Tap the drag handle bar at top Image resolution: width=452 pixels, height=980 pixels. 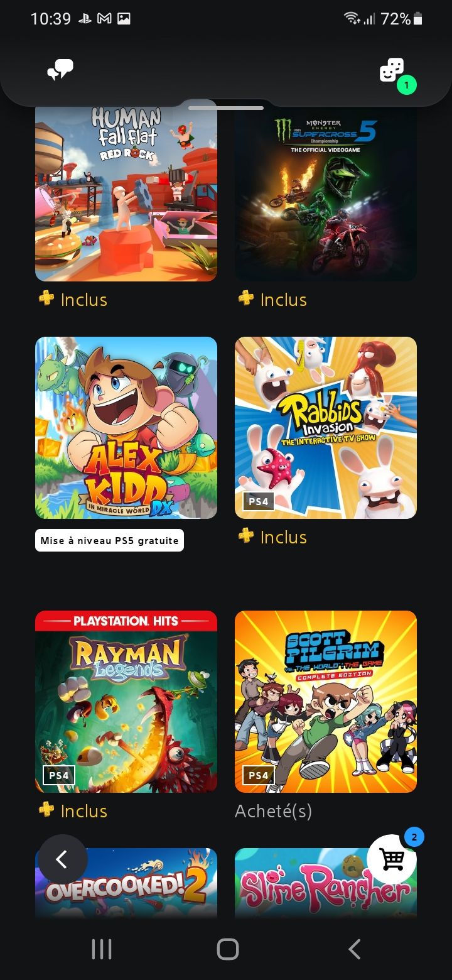pos(226,108)
